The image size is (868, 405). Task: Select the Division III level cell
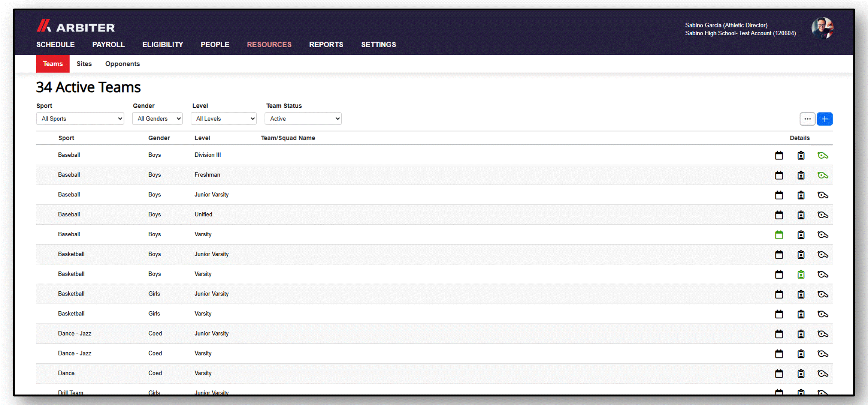click(x=208, y=155)
